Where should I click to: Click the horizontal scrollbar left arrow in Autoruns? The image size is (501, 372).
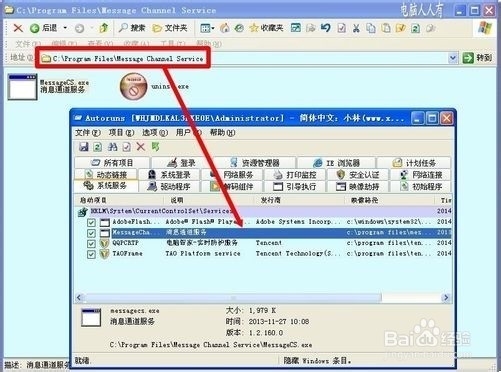coord(79,297)
